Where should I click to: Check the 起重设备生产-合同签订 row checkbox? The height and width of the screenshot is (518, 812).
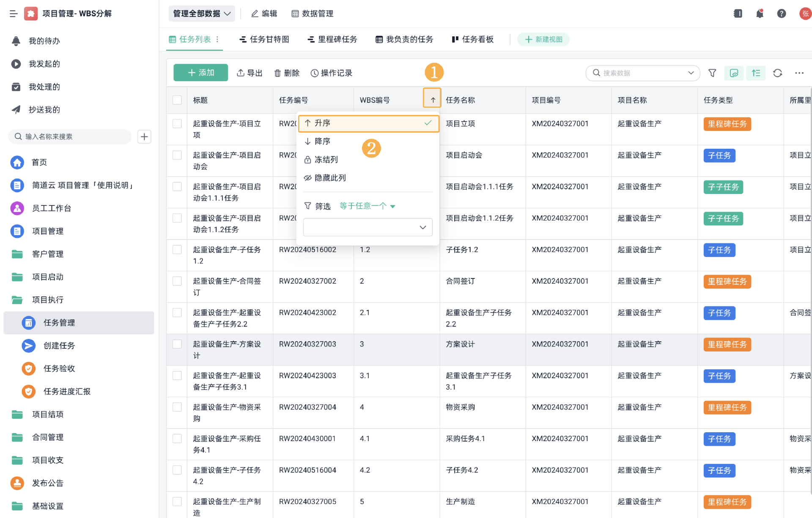pyautogui.click(x=177, y=281)
